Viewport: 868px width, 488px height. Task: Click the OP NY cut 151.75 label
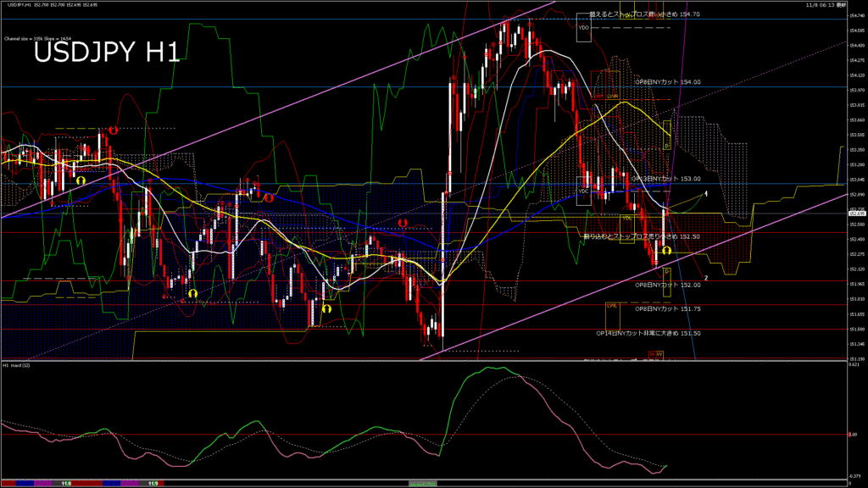tap(668, 308)
